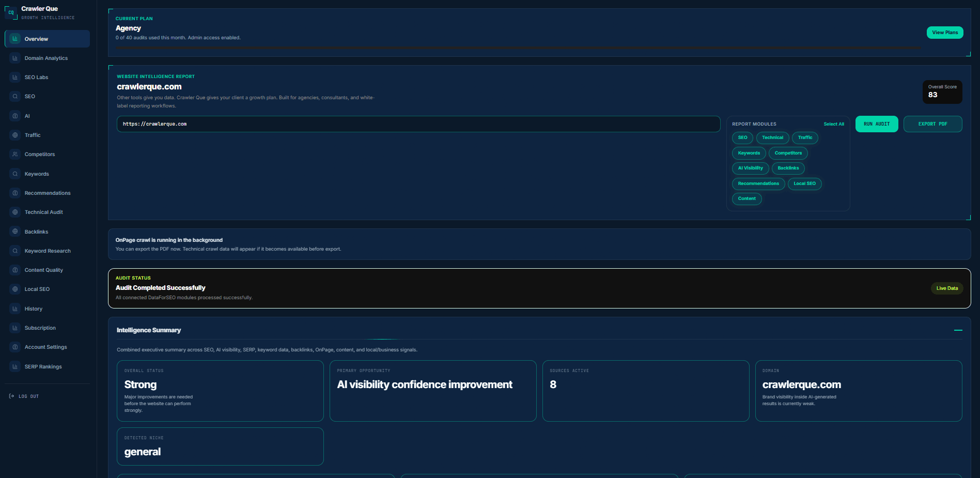Click the SEO Labs sidebar icon

tap(15, 77)
